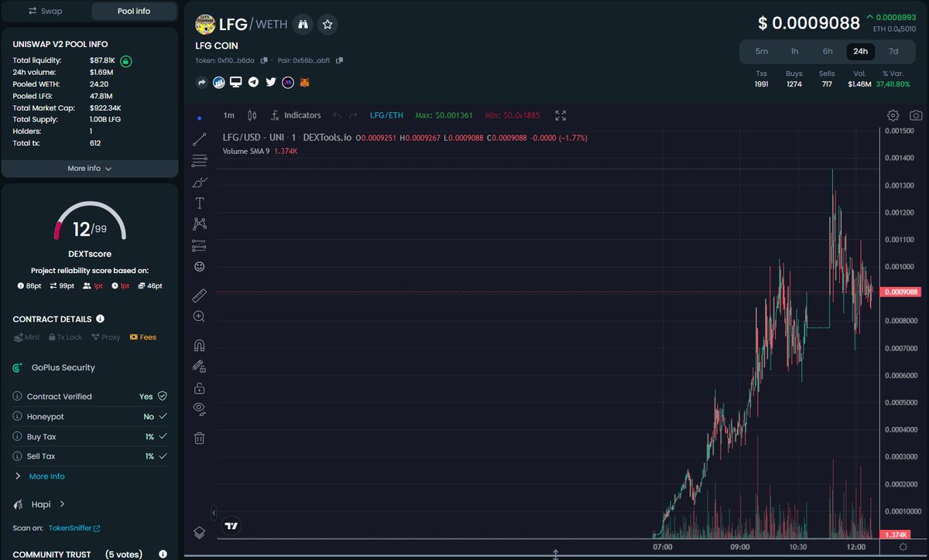Take a chart snapshot with camera icon
The width and height of the screenshot is (929, 560).
point(916,115)
